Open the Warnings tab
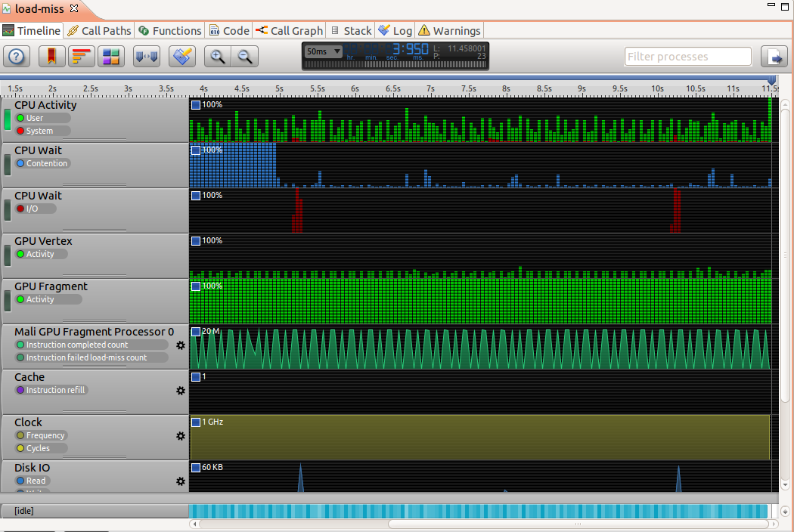The height and width of the screenshot is (532, 794). click(449, 31)
